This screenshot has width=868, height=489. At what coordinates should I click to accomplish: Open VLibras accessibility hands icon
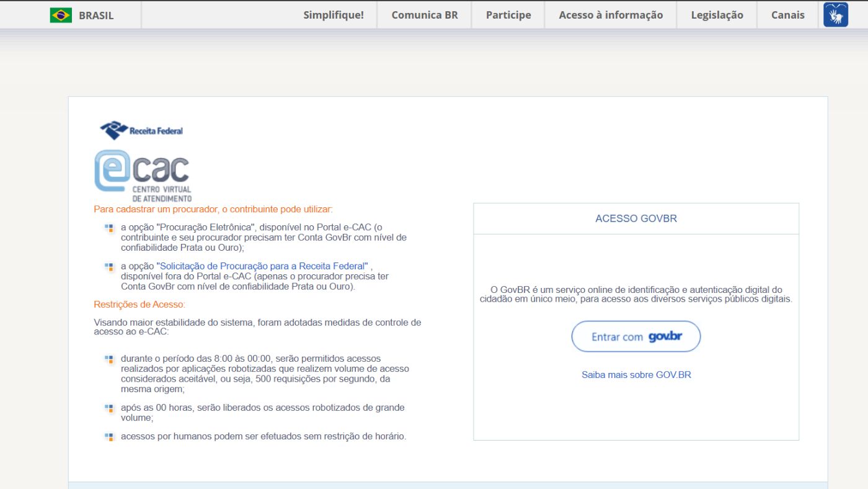[835, 15]
